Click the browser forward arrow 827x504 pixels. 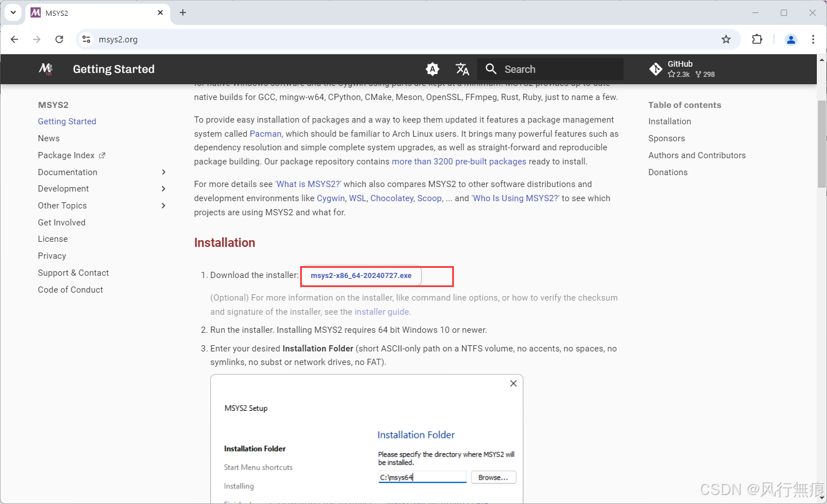37,39
